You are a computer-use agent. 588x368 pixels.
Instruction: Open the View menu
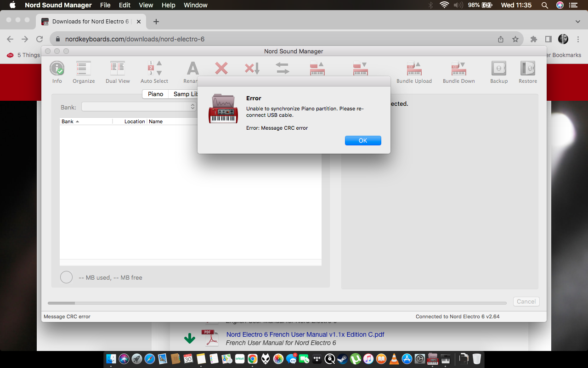click(x=146, y=5)
